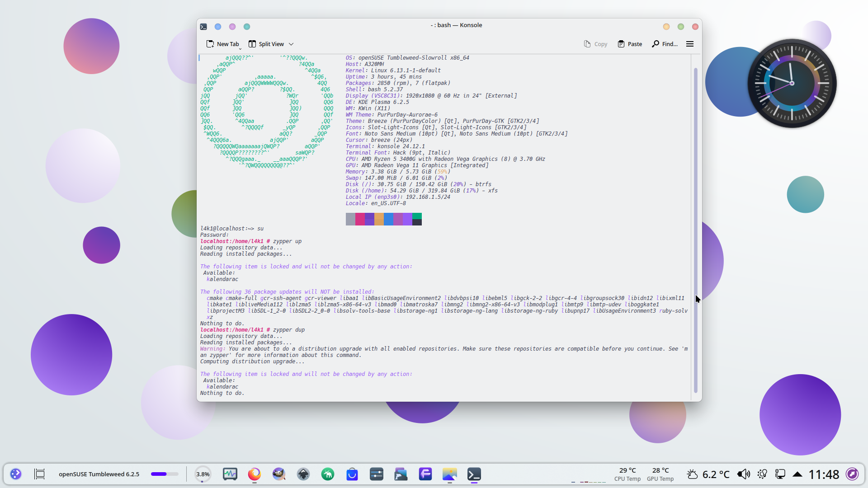868x488 pixels.
Task: Launch the System Monitor from taskbar
Action: [230, 474]
